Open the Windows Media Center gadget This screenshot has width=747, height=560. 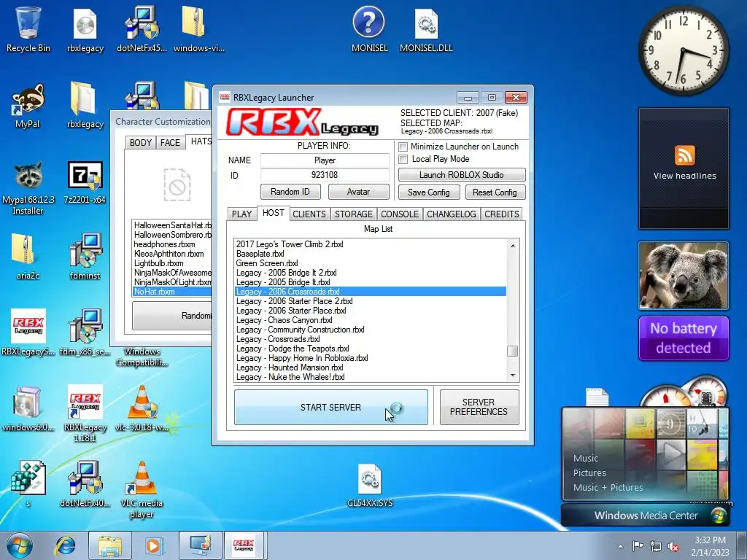pos(645,516)
